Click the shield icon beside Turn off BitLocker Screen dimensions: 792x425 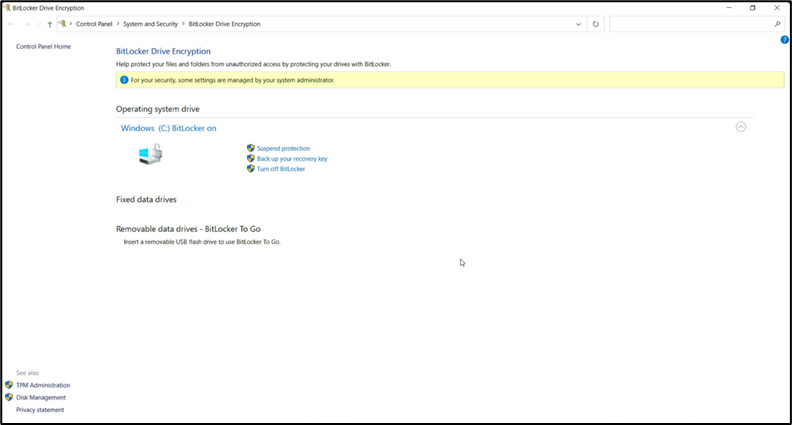250,169
